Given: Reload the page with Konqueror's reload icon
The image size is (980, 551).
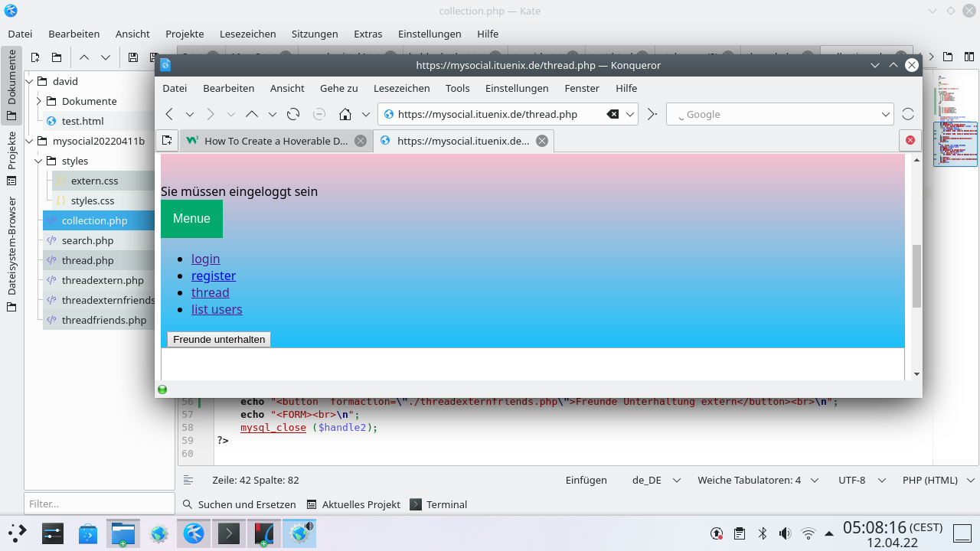Looking at the screenshot, I should tap(293, 113).
